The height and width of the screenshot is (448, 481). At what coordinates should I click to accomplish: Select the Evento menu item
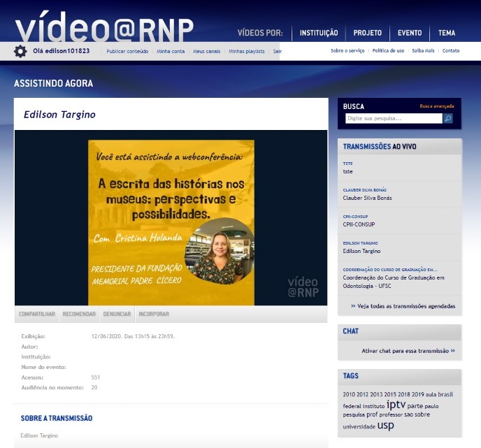tap(410, 33)
